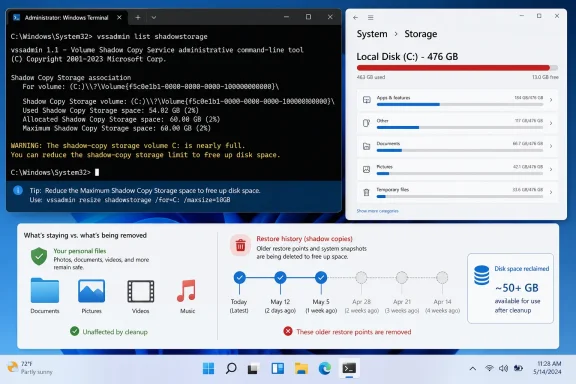Open the Windows Start menu
This screenshot has width=576, height=384.
click(208, 368)
